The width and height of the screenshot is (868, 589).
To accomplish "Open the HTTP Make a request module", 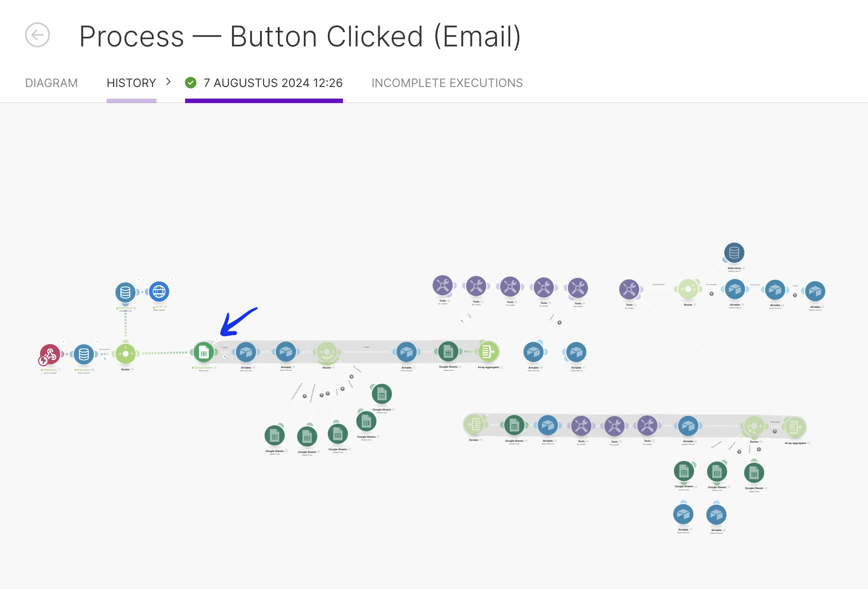I will tap(159, 292).
